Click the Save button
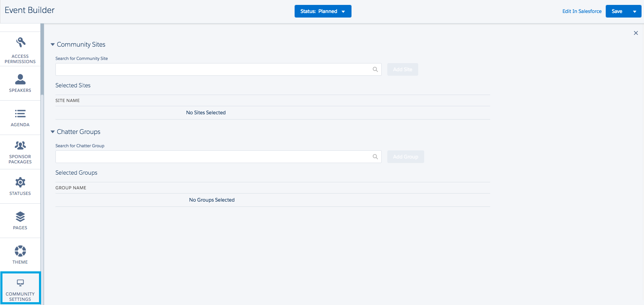644x305 pixels. tap(617, 11)
